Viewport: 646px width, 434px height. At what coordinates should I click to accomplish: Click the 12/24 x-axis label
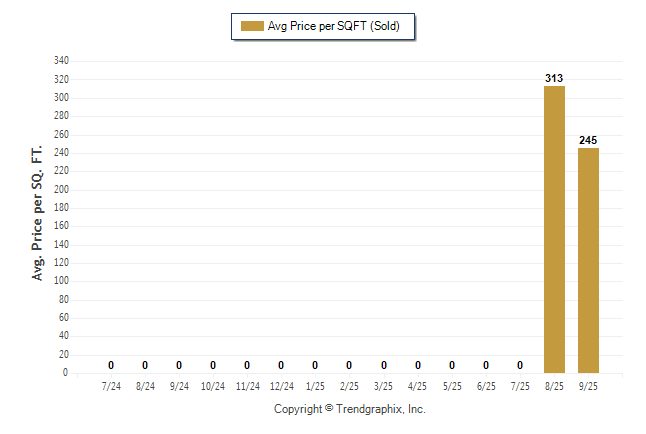pyautogui.click(x=281, y=386)
